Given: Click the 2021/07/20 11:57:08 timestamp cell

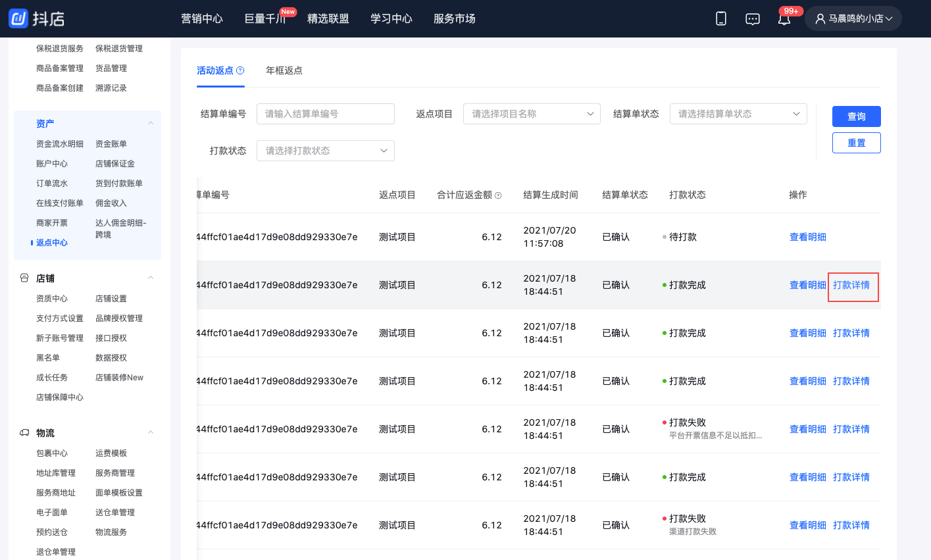Looking at the screenshot, I should pyautogui.click(x=549, y=237).
